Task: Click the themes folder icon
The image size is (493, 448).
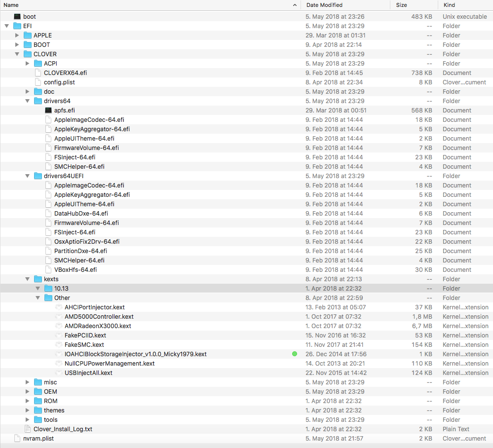Action: coord(38,411)
